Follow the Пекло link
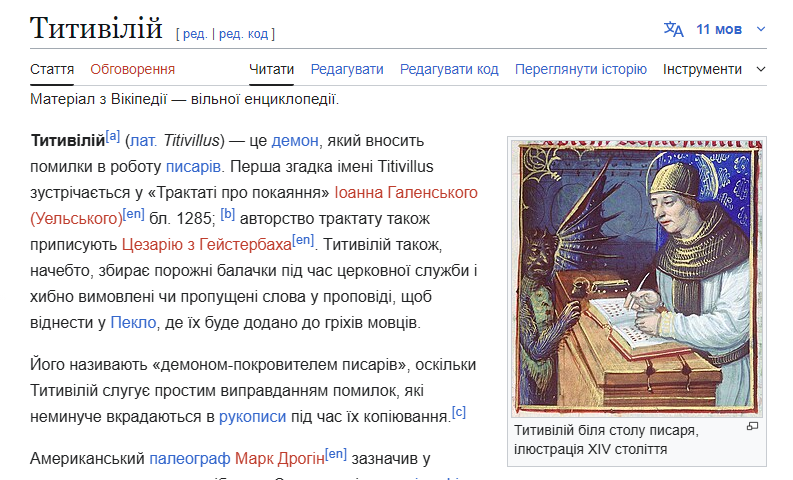The image size is (793, 480). point(133,323)
